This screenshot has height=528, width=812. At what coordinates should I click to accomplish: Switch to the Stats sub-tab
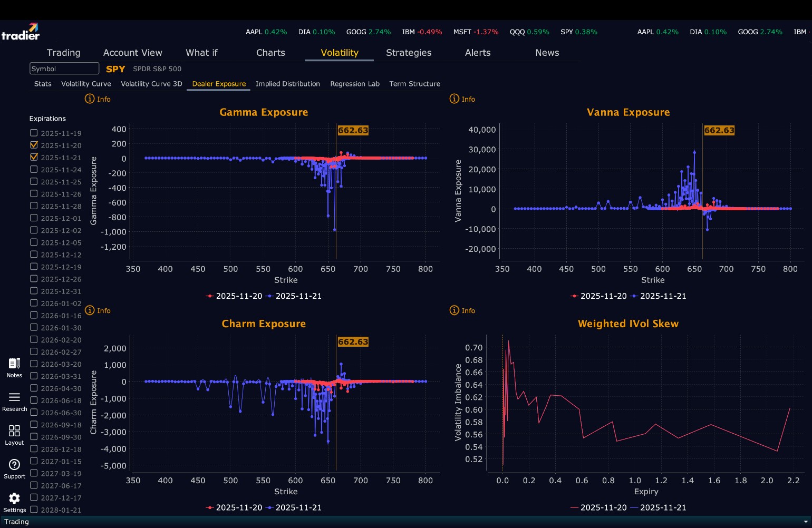coord(43,84)
